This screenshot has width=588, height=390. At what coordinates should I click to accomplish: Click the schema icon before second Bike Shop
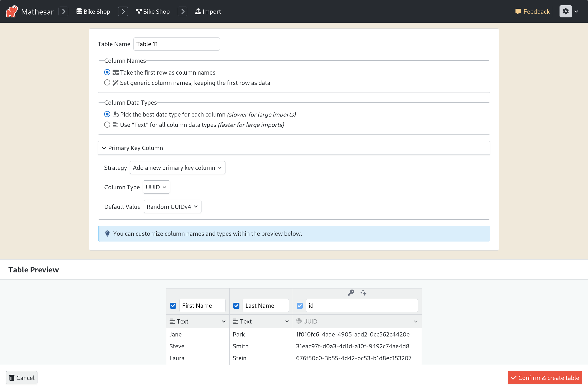(x=138, y=11)
